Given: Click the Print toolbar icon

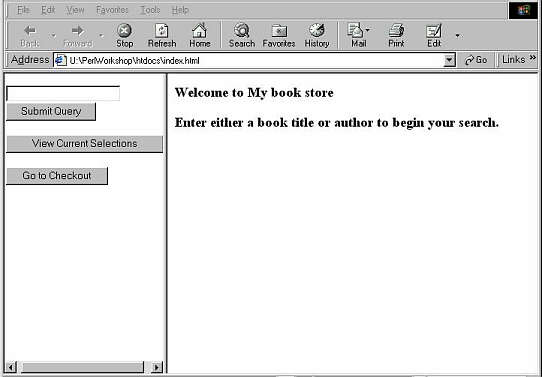Looking at the screenshot, I should click(x=396, y=31).
